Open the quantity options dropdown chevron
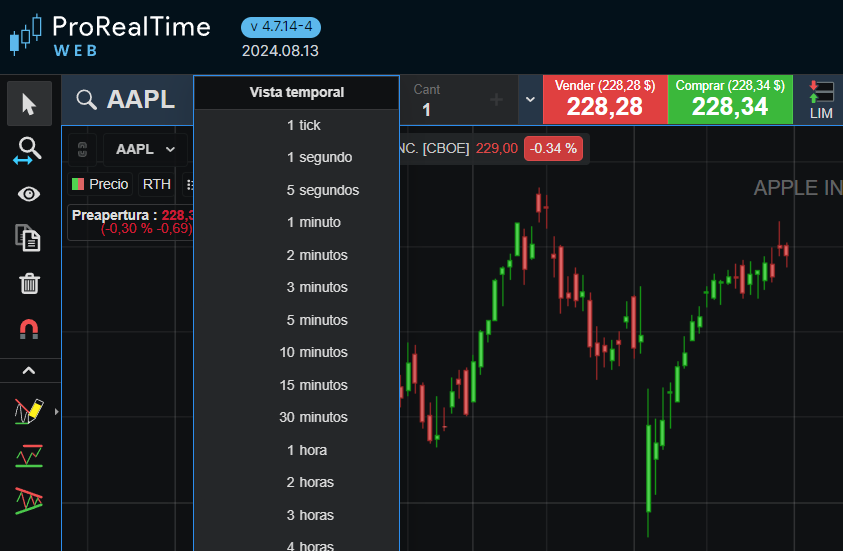The width and height of the screenshot is (843, 551). coord(530,99)
